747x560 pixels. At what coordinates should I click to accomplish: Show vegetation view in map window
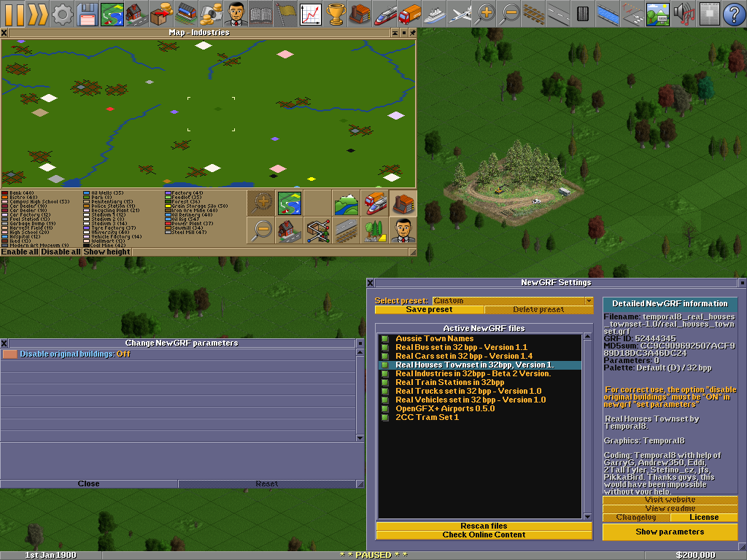point(375,230)
